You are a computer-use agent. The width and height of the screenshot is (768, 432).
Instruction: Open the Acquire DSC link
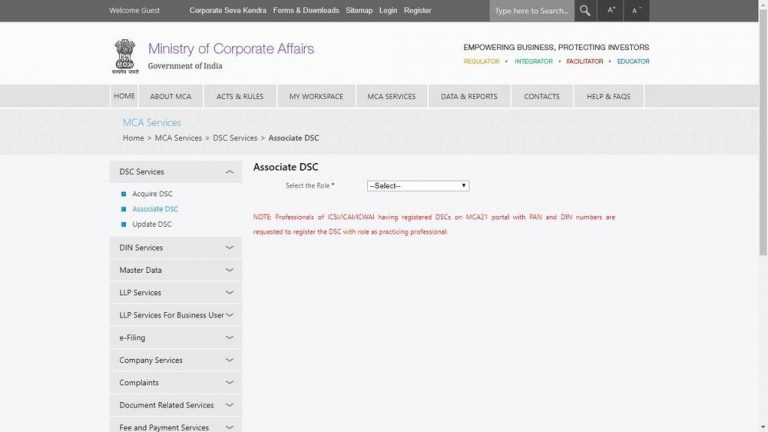click(152, 193)
